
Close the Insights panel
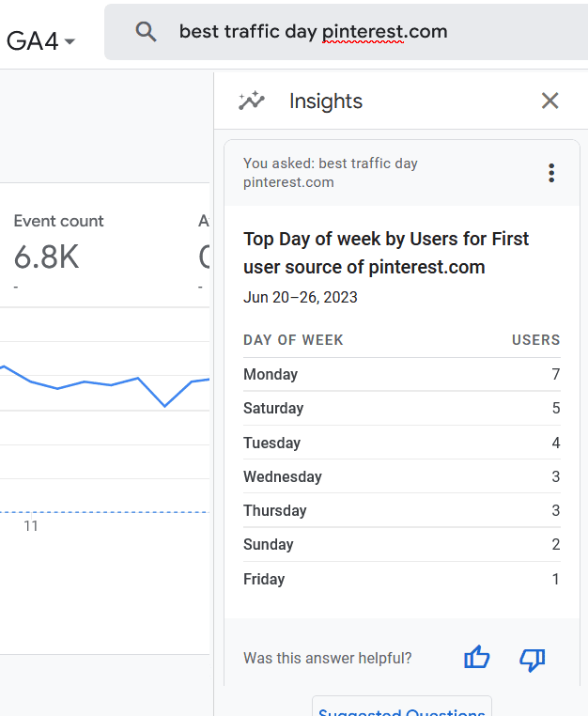[x=550, y=101]
